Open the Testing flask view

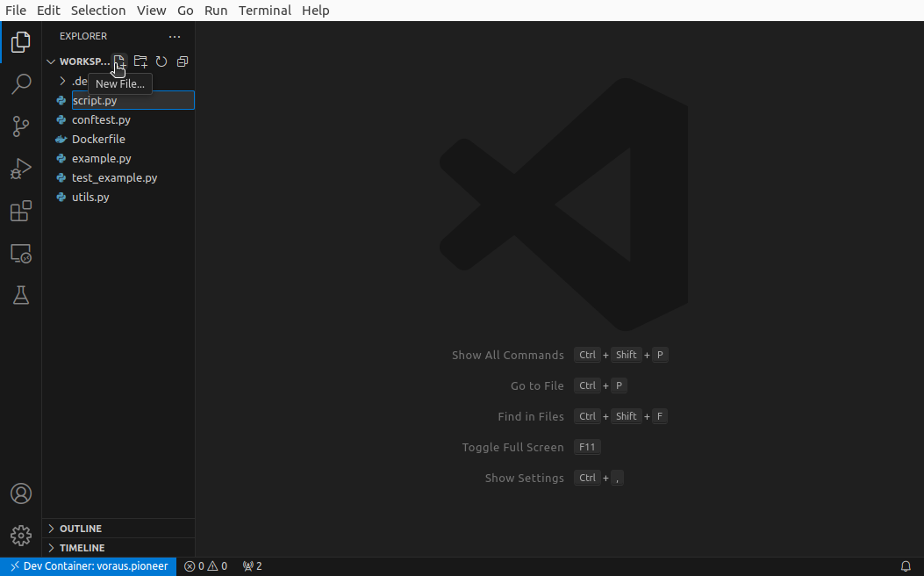coord(21,296)
